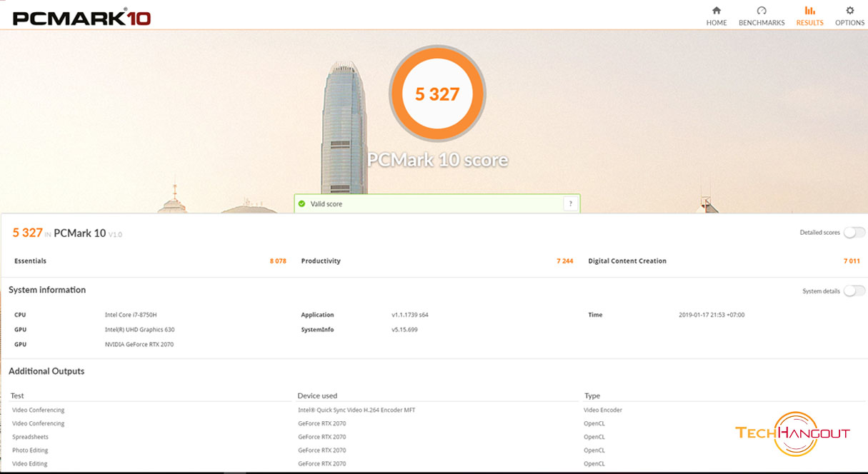The height and width of the screenshot is (474, 868).
Task: Click application version v1.1.1739 s64
Action: tap(410, 315)
